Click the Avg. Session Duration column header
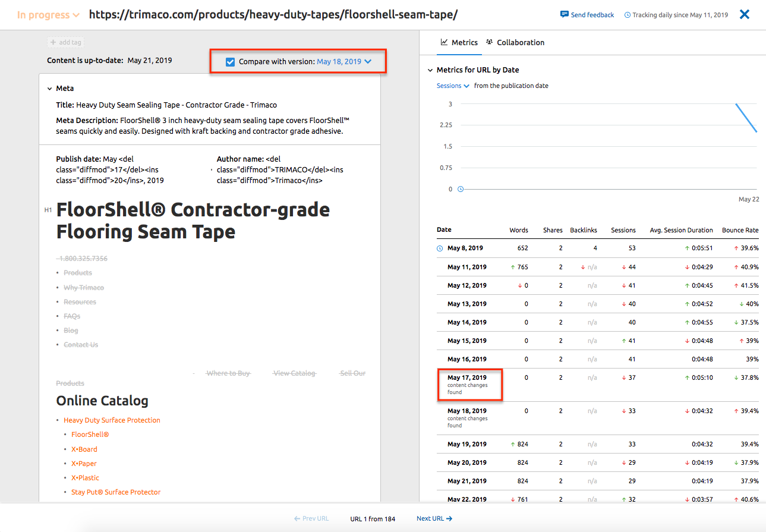Screen dimensions: 766x532 click(681, 230)
